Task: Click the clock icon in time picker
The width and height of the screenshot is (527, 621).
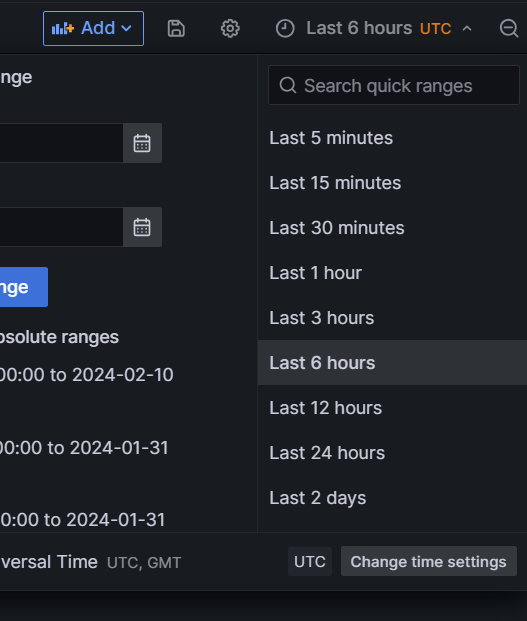Action: 285,29
